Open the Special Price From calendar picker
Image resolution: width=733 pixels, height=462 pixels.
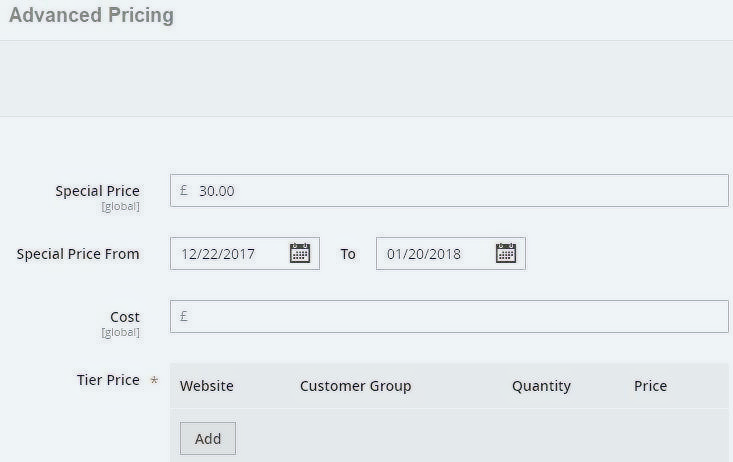[300, 253]
